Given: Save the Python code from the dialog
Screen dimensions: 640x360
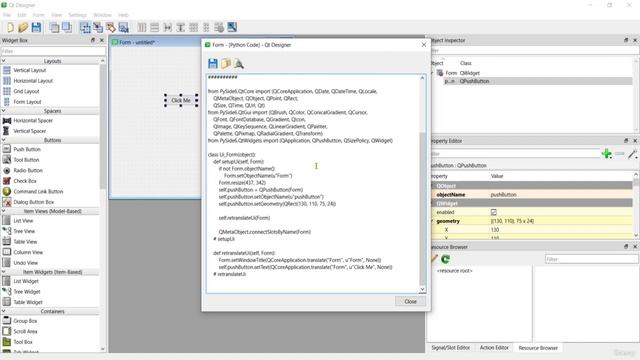Looking at the screenshot, I should coord(213,63).
